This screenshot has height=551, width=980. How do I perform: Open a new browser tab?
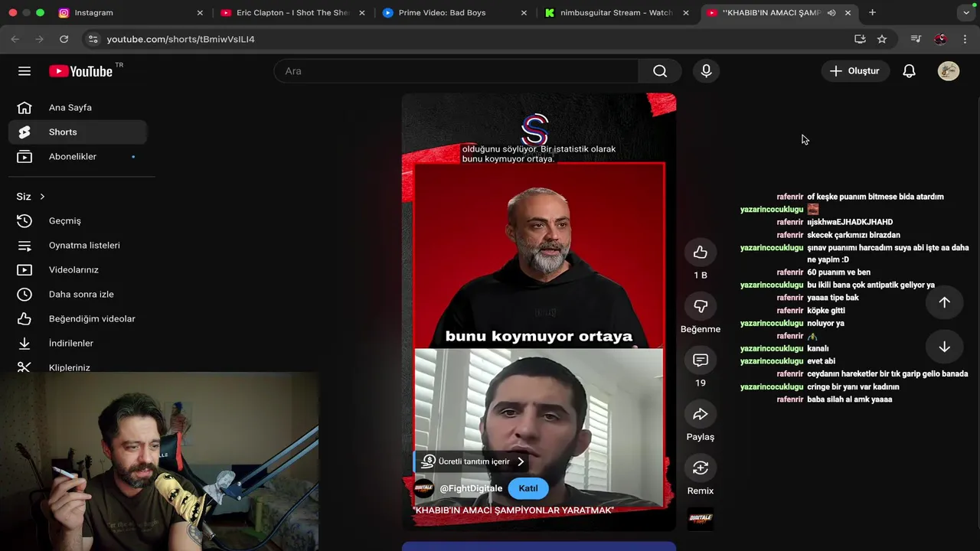(872, 13)
